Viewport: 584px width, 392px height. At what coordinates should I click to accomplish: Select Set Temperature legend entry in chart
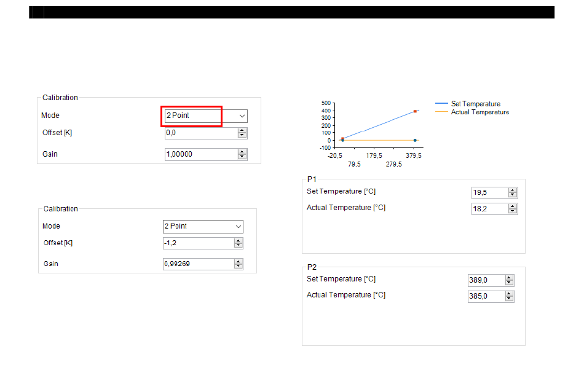[x=468, y=104]
